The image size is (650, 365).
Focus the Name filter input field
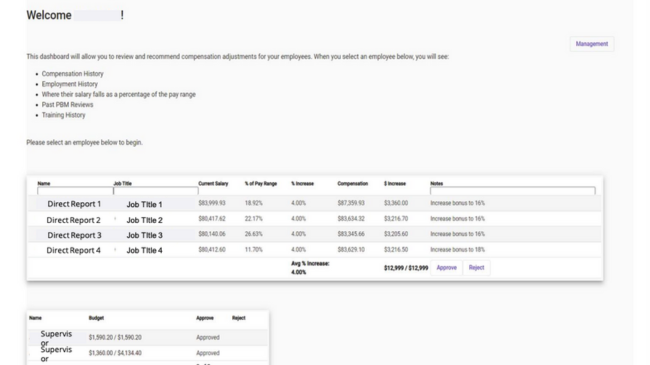coord(75,191)
